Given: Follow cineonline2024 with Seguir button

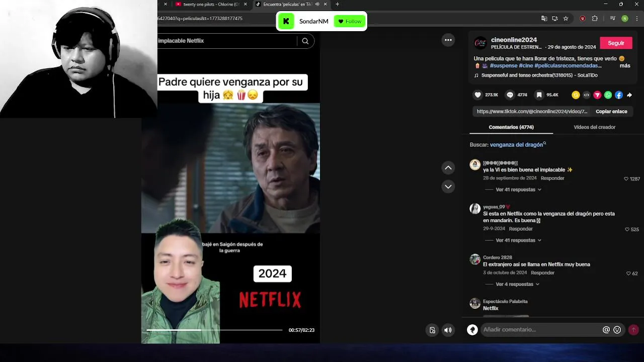Looking at the screenshot, I should [x=616, y=43].
